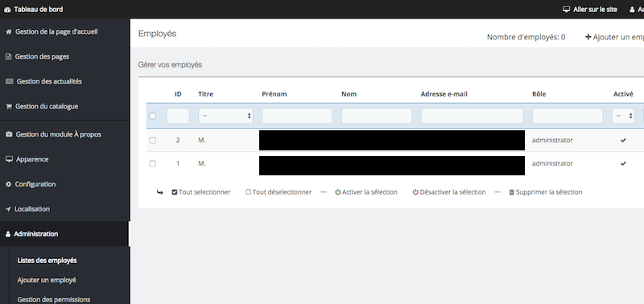Click the empty-box icon of Tout déselectionner
The height and width of the screenshot is (304, 644).
coord(248,192)
